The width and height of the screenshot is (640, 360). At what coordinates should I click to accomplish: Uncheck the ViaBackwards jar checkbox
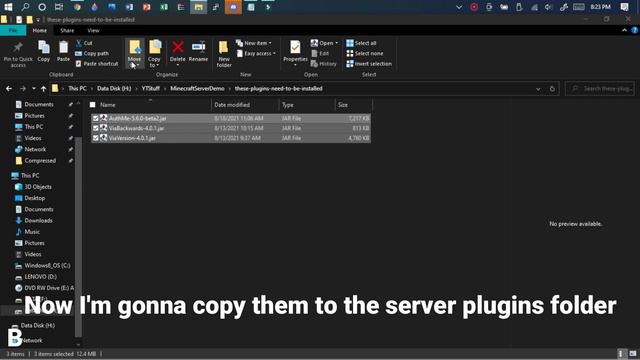(96, 128)
